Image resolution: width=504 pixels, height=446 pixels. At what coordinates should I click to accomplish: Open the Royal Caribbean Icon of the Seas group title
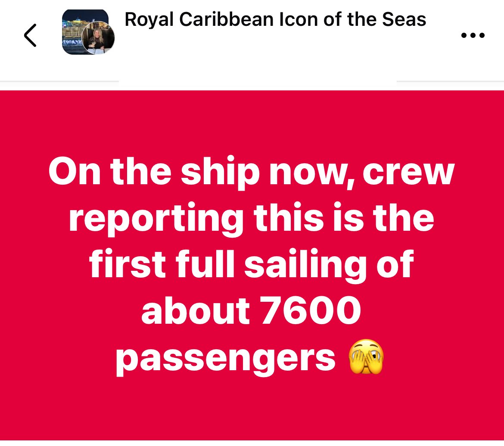point(275,19)
